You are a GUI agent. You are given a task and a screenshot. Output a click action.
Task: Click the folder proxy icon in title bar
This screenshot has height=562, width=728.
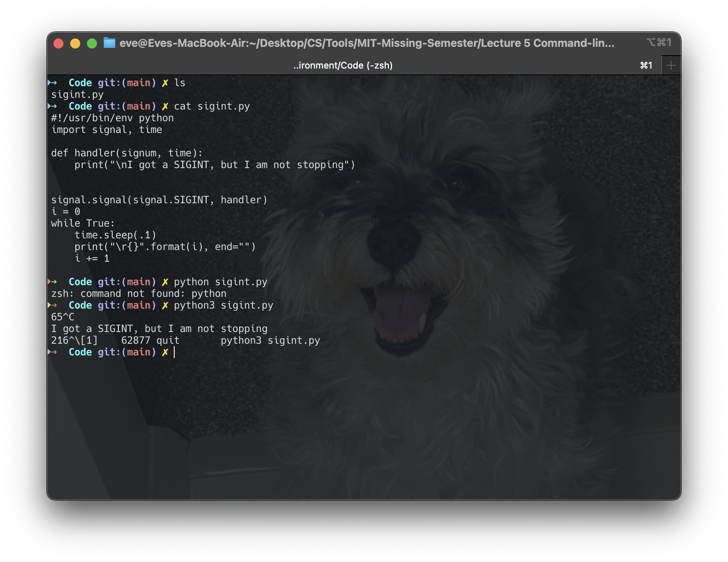point(109,43)
